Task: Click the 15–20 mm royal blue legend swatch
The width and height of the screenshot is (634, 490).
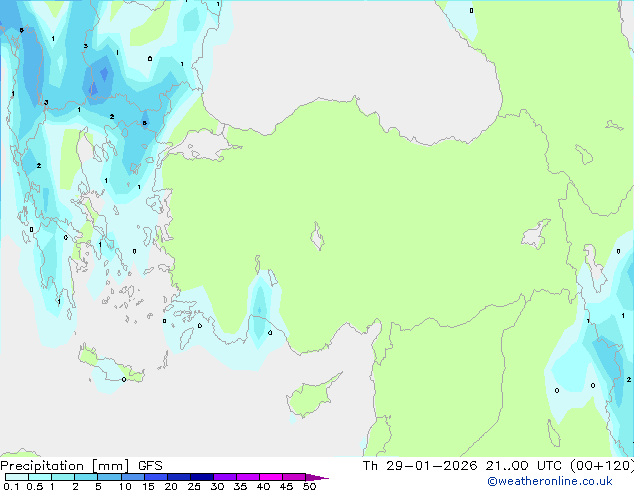Action: click(155, 477)
